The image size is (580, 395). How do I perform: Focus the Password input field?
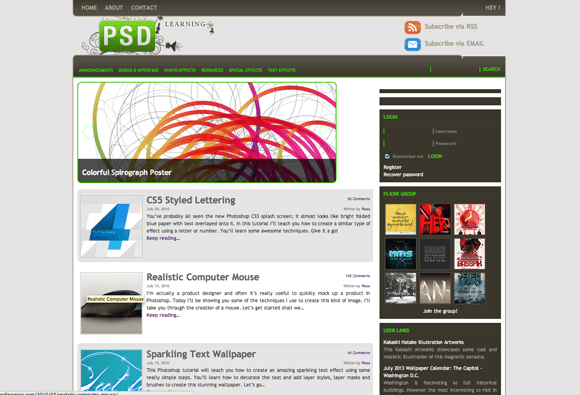(408, 143)
